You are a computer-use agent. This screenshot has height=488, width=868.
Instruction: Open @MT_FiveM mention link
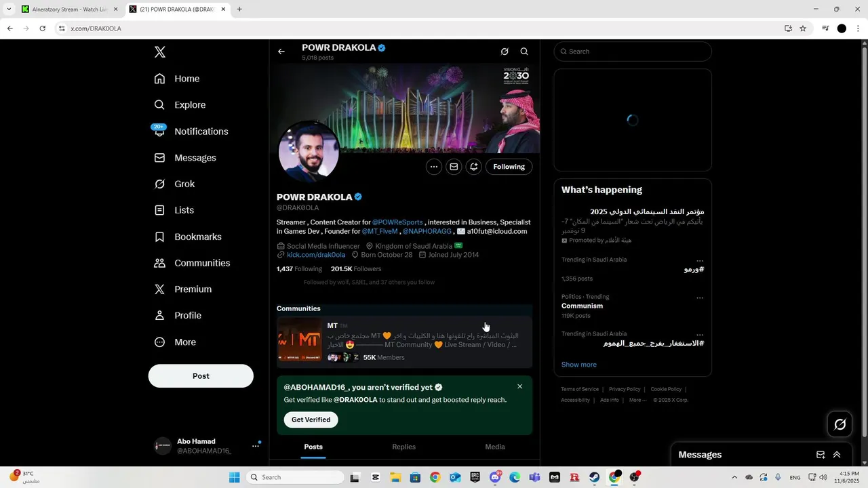point(380,232)
